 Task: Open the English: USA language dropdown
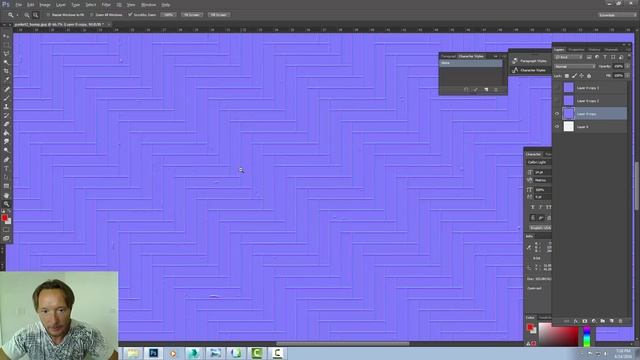pos(540,228)
